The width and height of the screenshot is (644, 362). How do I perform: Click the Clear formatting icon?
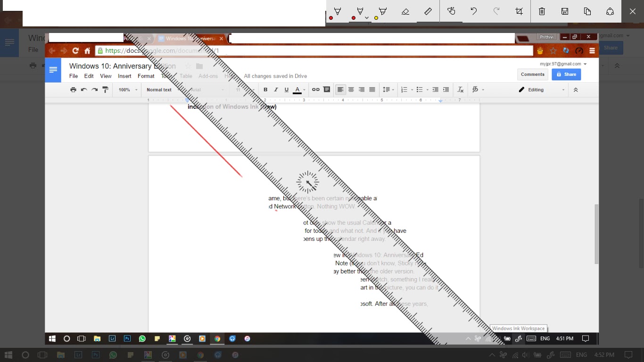pyautogui.click(x=460, y=89)
